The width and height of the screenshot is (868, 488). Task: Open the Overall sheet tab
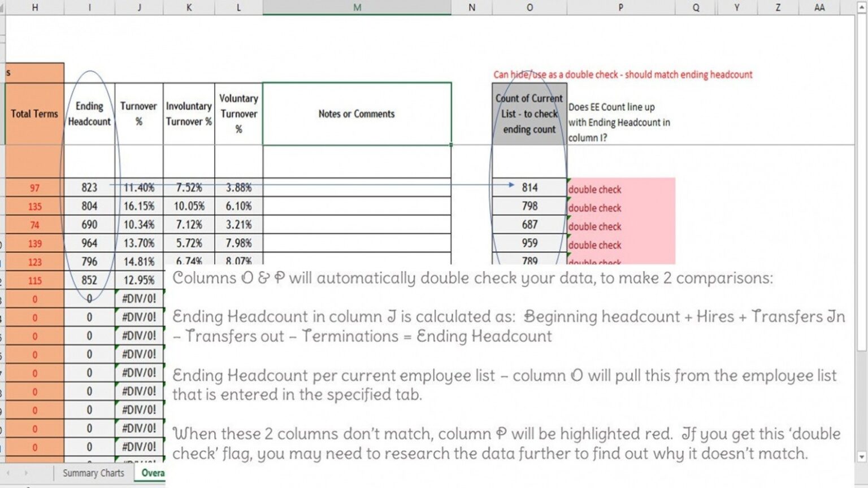[153, 473]
